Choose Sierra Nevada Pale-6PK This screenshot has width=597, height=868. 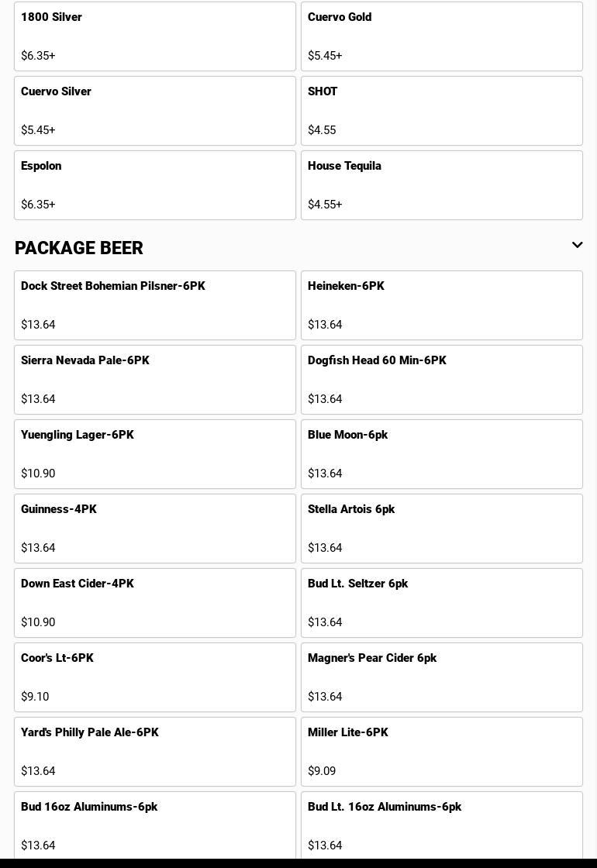[x=155, y=380]
